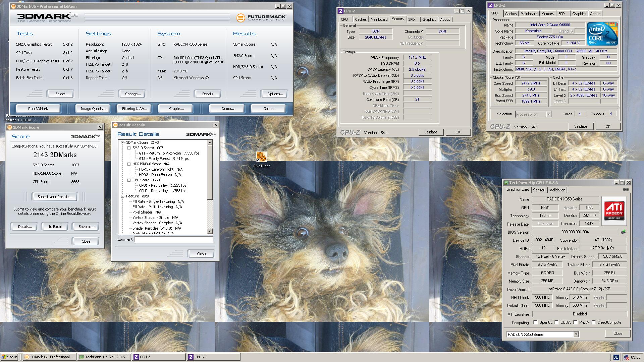Close the Result Details window via X

click(x=215, y=125)
